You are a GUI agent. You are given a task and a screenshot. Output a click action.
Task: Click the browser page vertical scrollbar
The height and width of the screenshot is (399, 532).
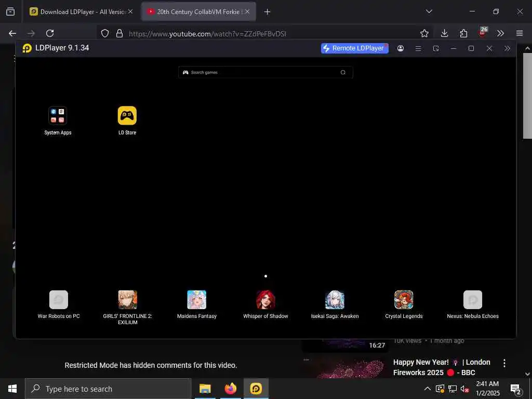(527, 95)
